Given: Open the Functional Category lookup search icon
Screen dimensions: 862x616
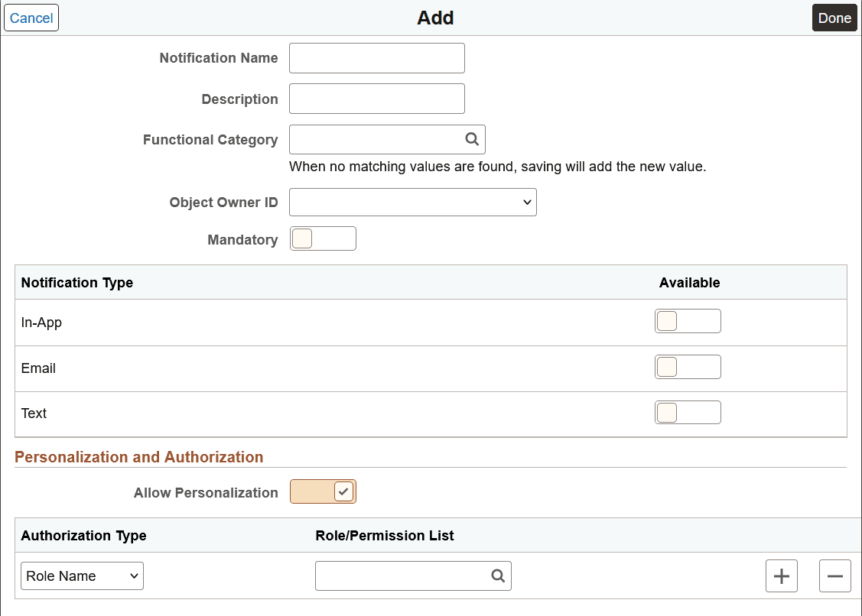Looking at the screenshot, I should (x=470, y=139).
